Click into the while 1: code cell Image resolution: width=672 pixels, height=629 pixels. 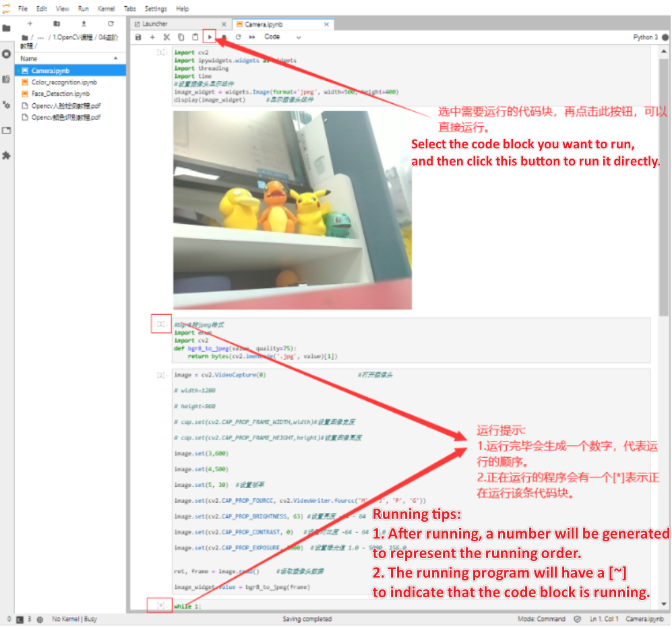411,605
